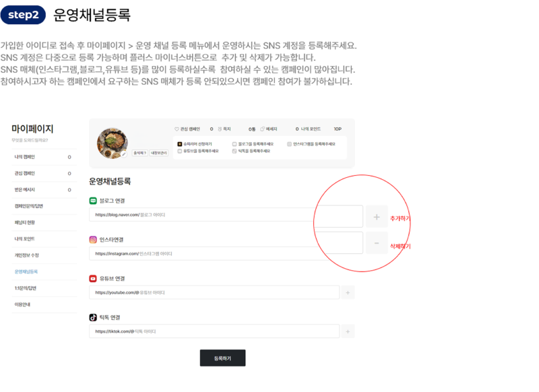
Task: Click the Instagram icon
Action: [93, 239]
